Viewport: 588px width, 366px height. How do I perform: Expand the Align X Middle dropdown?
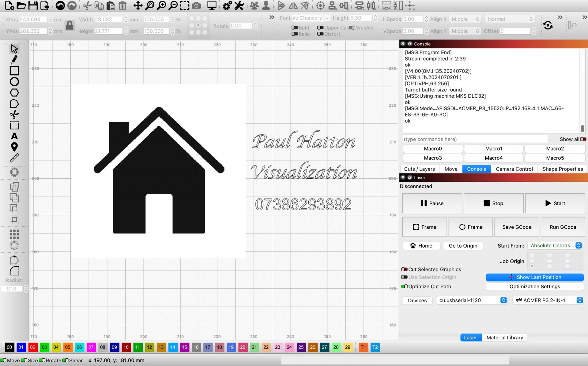[465, 19]
